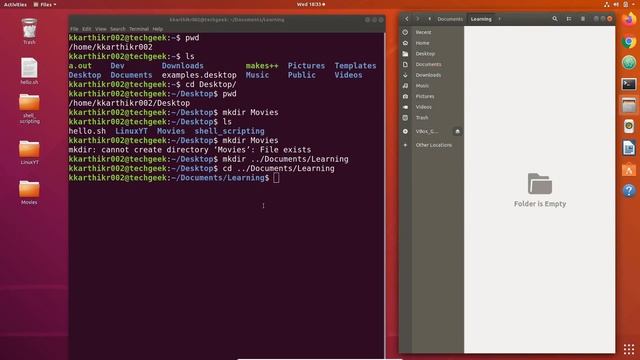Select the Trash icon on the desktop
Screen dimensions: 640x360
(29, 31)
